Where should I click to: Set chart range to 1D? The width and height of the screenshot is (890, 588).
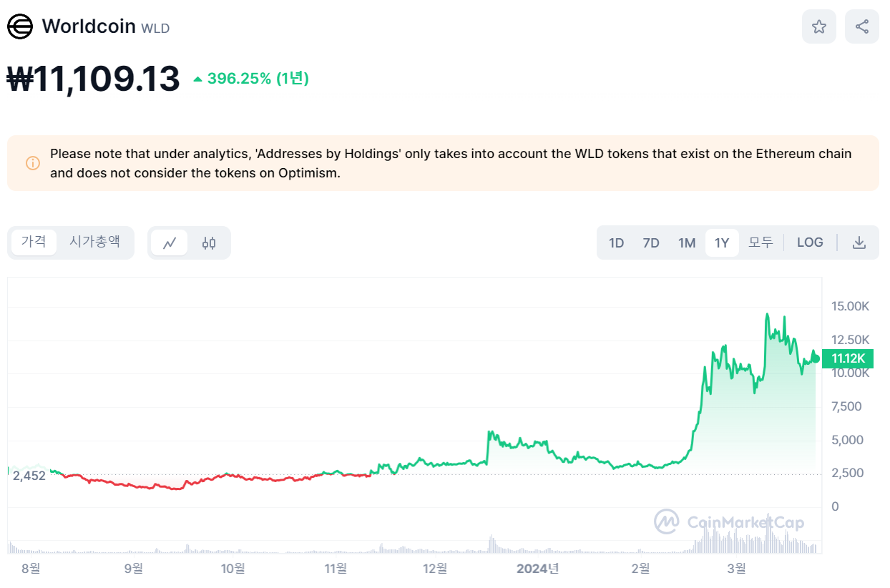pos(616,242)
